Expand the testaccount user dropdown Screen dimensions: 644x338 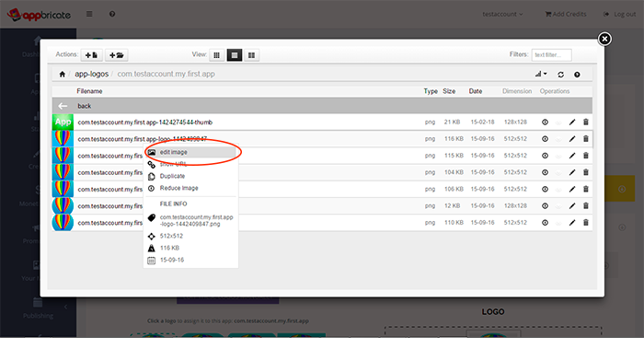coord(502,14)
